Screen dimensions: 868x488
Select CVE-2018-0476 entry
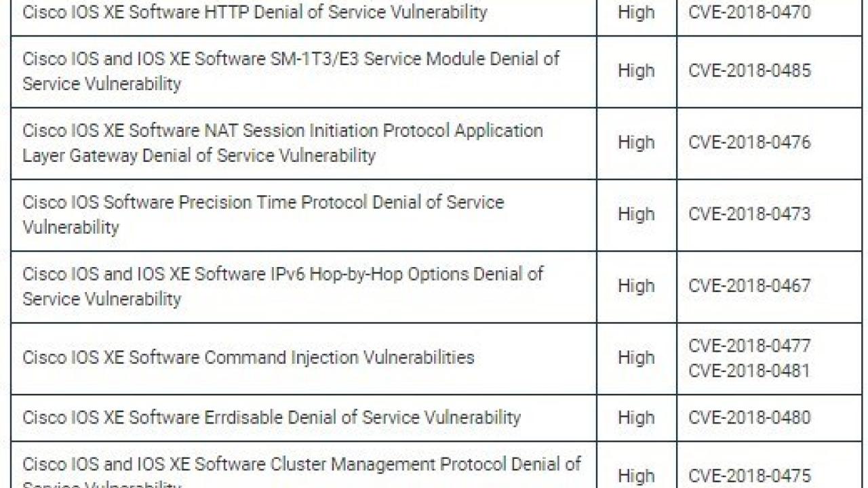click(749, 142)
